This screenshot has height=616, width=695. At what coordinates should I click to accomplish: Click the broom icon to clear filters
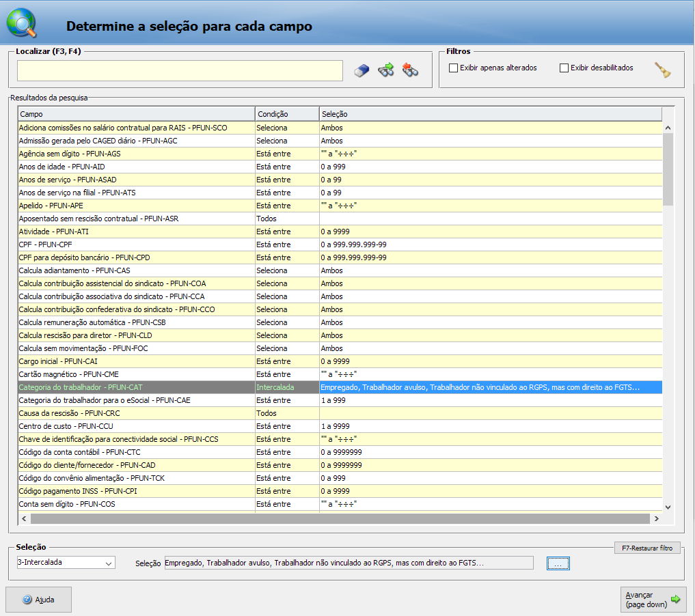tap(662, 70)
